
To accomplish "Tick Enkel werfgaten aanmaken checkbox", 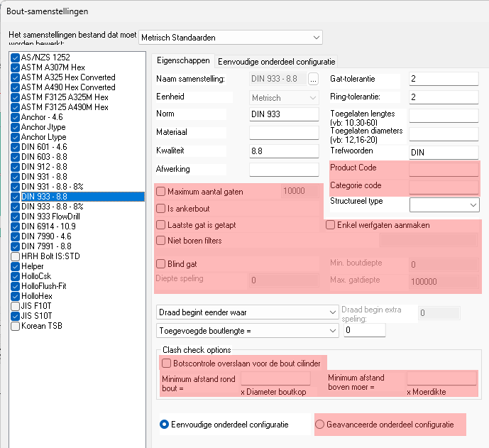I will [x=331, y=225].
